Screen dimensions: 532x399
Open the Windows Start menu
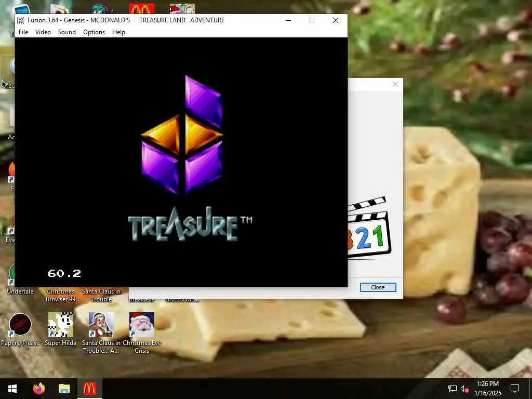click(12, 389)
